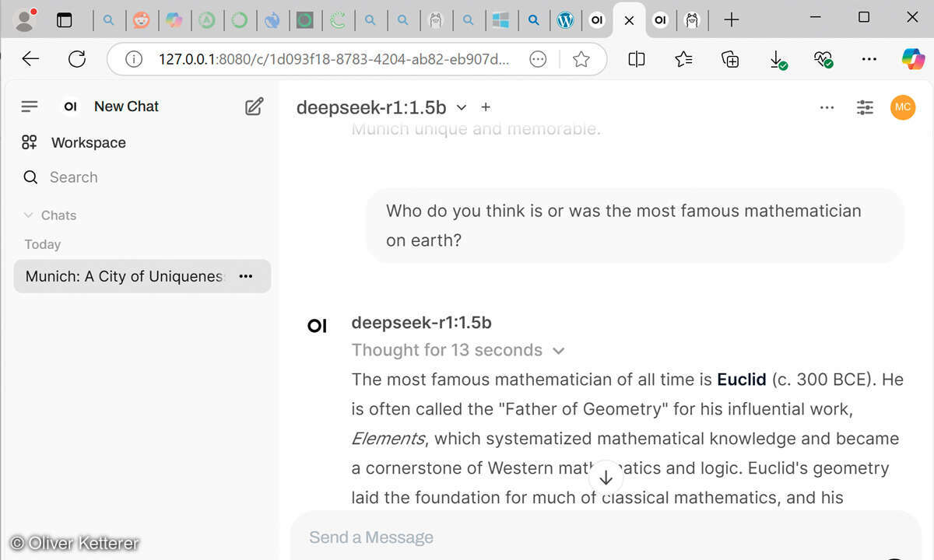Close the active Open WebUI tab
Viewport: 934px width, 560px height.
pos(629,21)
